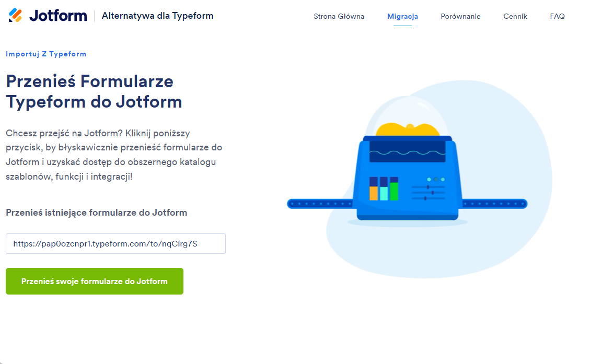Click the Jotform logo icon
The width and height of the screenshot is (613, 364).
coord(16,15)
